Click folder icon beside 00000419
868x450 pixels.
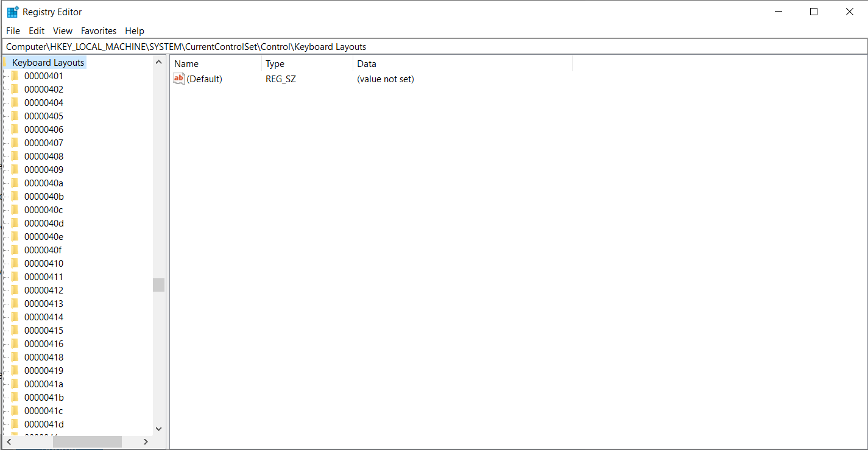(x=15, y=370)
